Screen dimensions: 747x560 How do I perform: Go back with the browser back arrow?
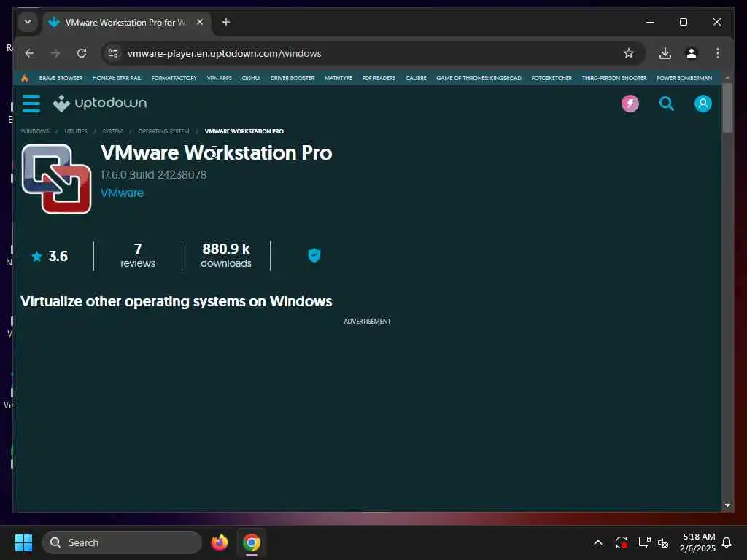[x=29, y=53]
